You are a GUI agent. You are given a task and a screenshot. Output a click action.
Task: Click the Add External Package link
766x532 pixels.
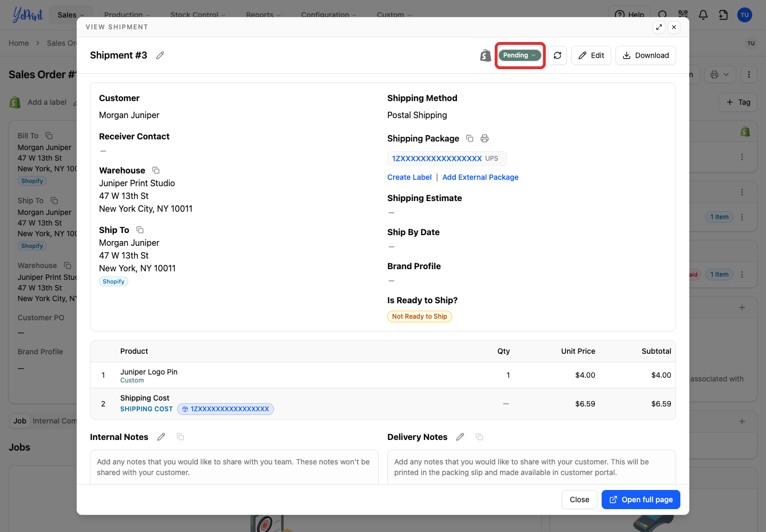point(480,177)
